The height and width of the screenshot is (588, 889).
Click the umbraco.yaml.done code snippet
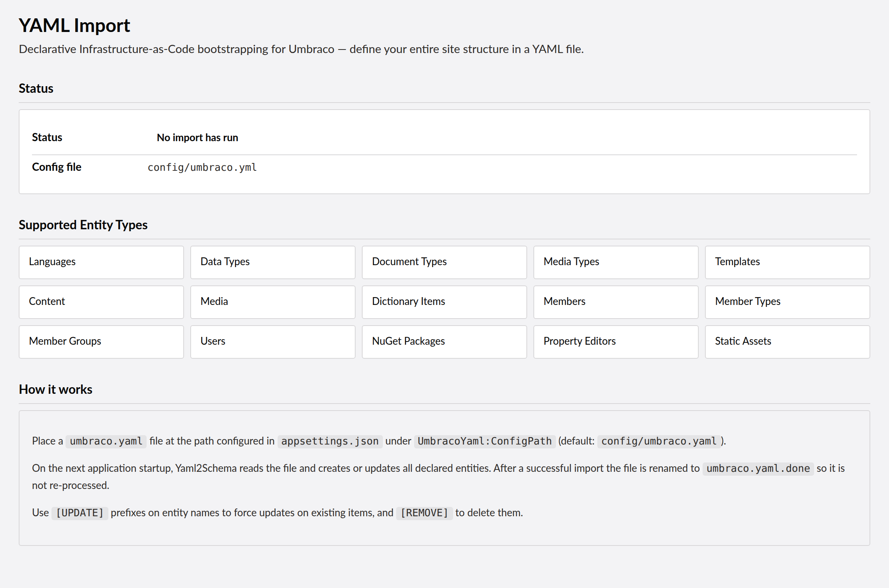click(758, 468)
